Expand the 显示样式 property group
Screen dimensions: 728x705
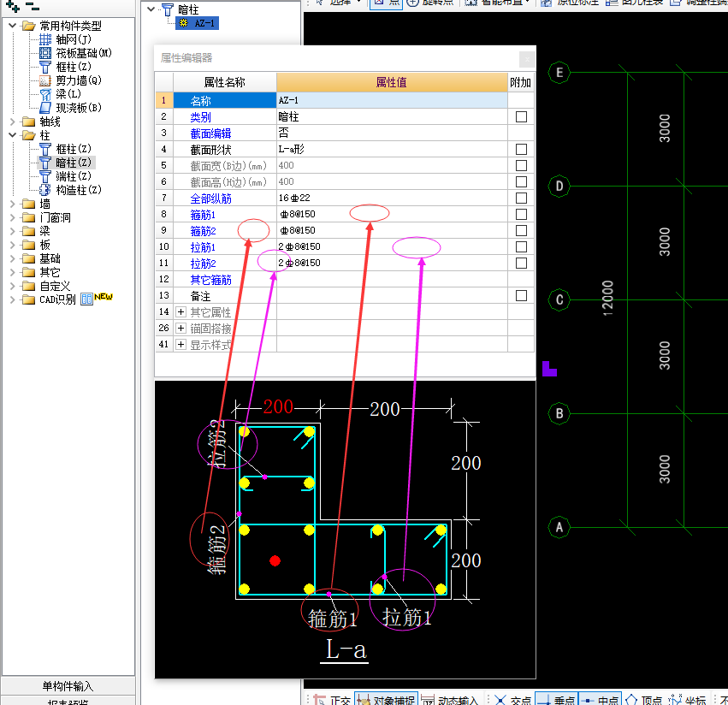click(x=181, y=344)
